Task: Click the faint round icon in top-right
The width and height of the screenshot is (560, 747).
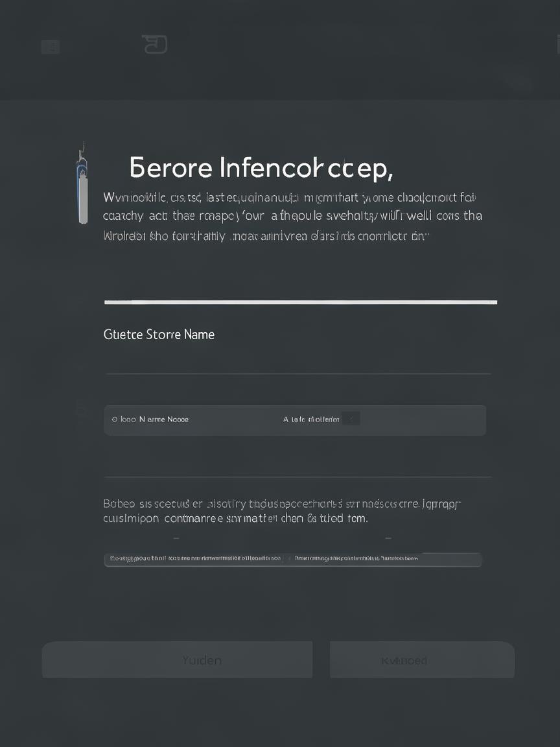Action: click(519, 82)
